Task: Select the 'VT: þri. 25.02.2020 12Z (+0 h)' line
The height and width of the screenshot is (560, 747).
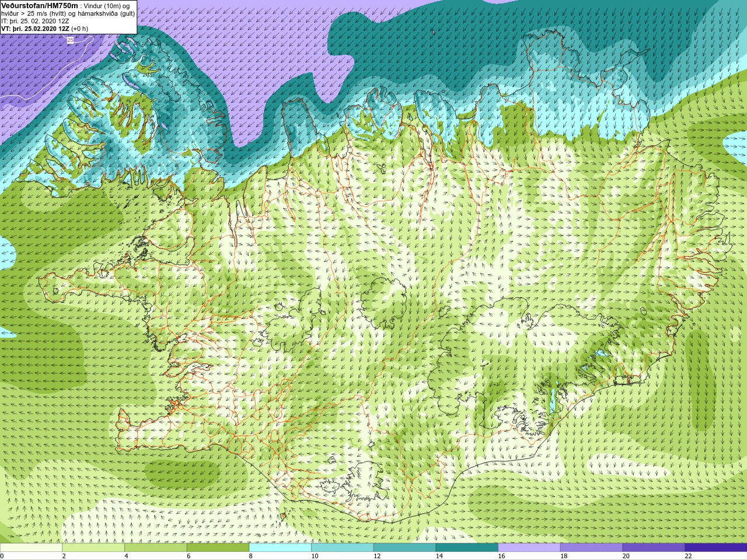Action: click(x=45, y=29)
